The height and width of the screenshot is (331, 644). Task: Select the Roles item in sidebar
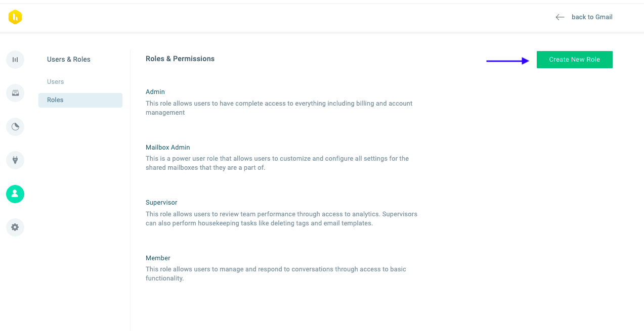coord(80,100)
